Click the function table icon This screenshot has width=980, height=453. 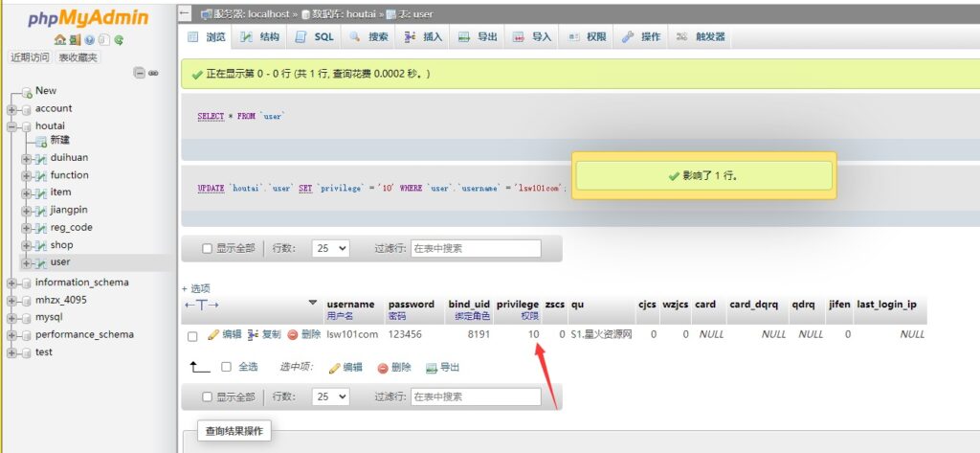[x=40, y=176]
